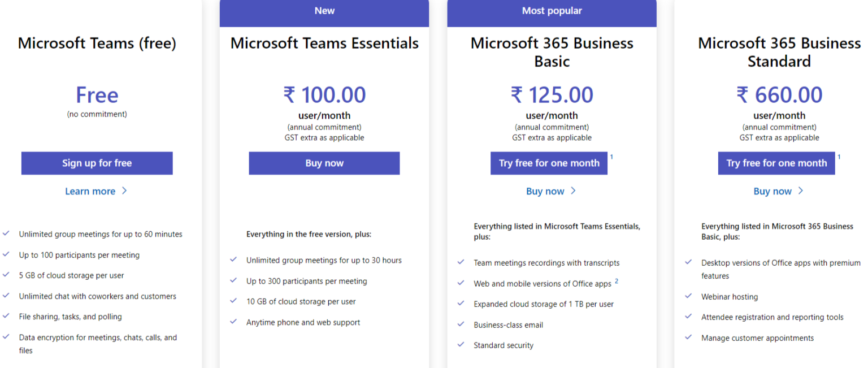This screenshot has height=368, width=868.
Task: Click 'Sign up for free' for Microsoft Teams
Action: 97,163
